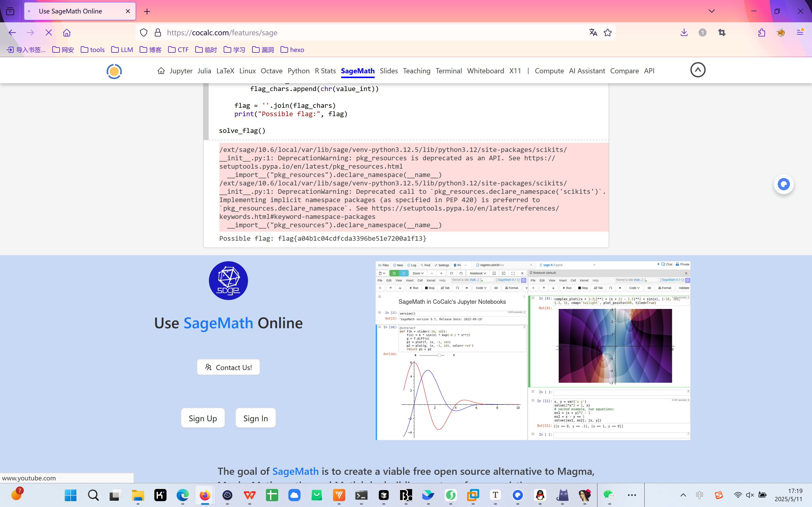Switch to the Jupyter features page
This screenshot has height=507, width=812.
(x=181, y=71)
